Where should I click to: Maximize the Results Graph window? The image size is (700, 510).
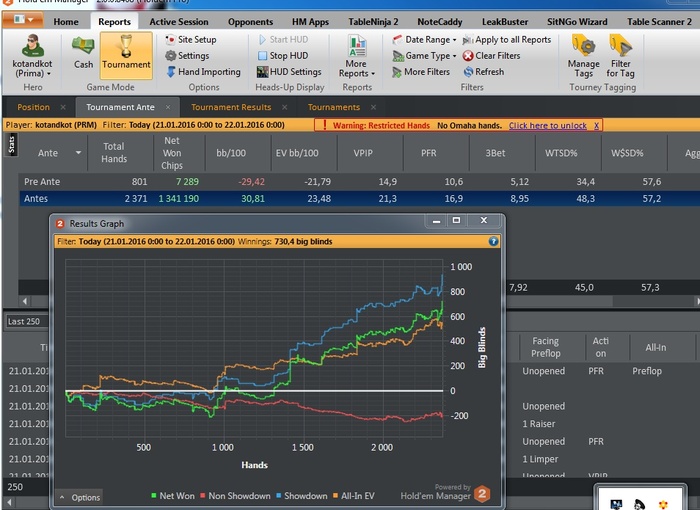tap(456, 220)
